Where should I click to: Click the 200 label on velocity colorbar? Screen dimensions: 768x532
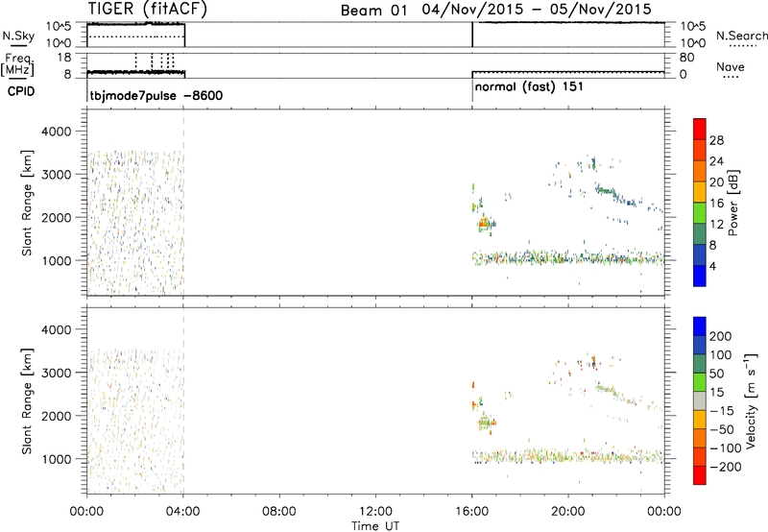721,336
